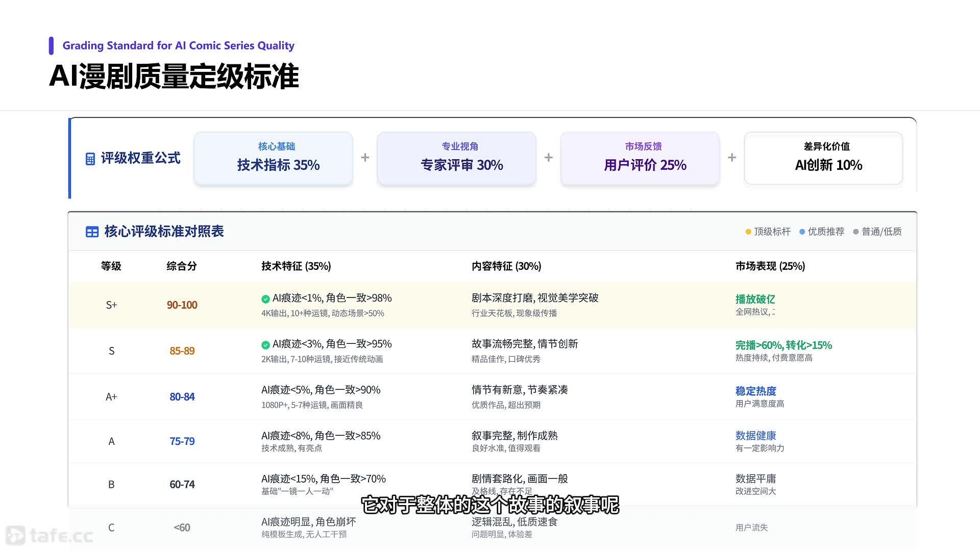Click the table icon next to 核心评级标准对照表
The image size is (980, 551).
click(x=92, y=232)
